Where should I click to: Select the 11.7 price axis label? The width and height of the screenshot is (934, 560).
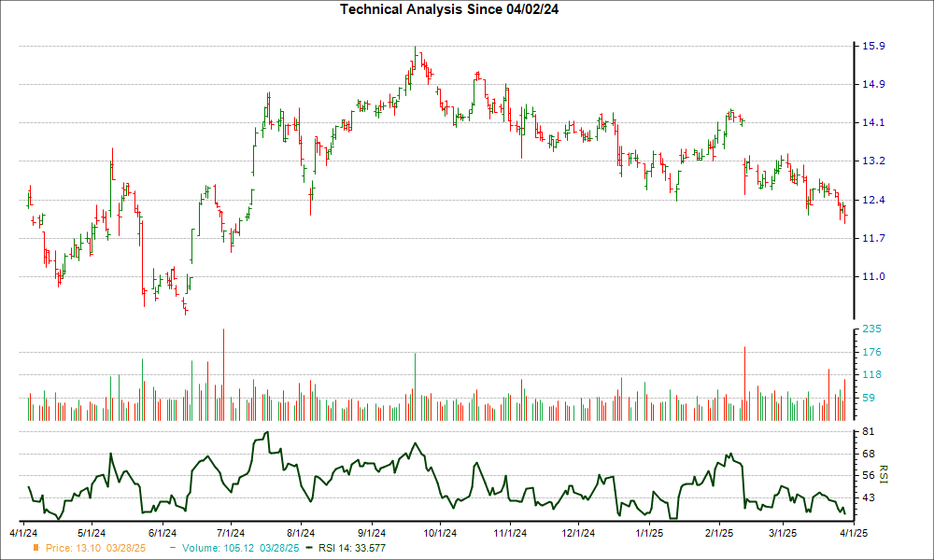pyautogui.click(x=873, y=238)
